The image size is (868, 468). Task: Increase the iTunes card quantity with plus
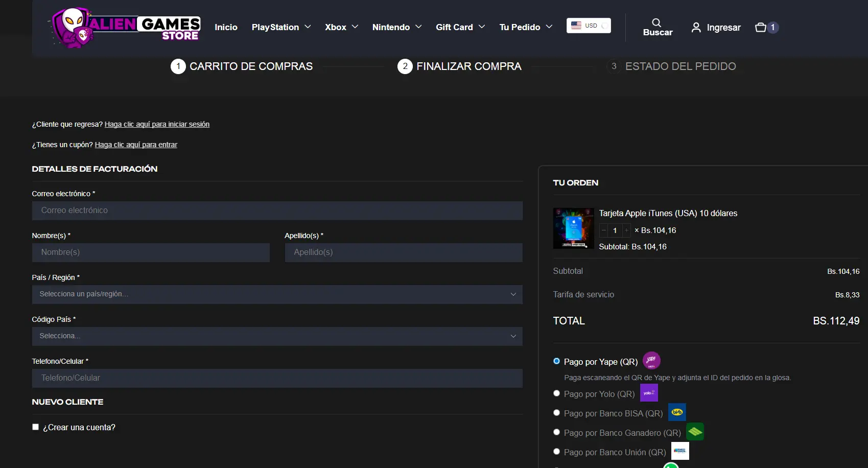[x=626, y=230]
